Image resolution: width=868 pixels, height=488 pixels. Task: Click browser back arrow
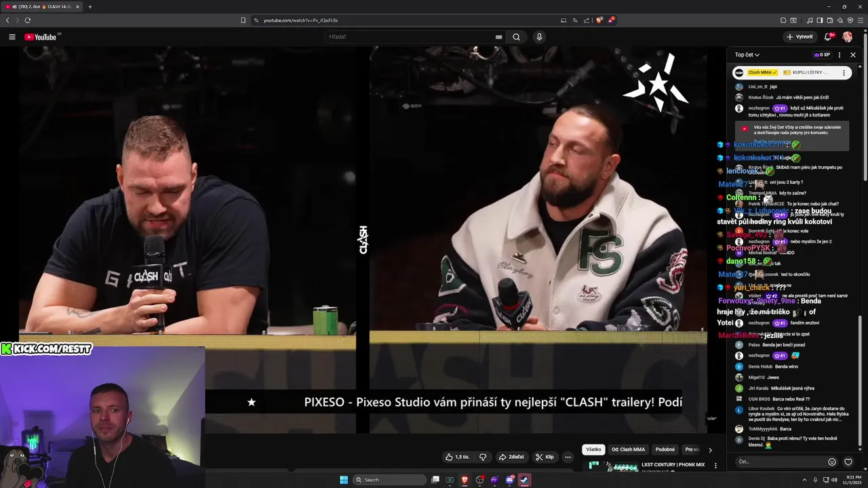pos(7,20)
